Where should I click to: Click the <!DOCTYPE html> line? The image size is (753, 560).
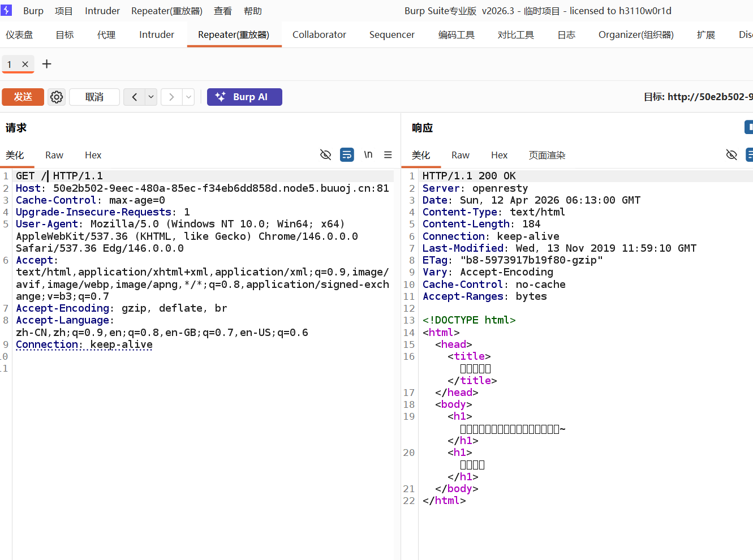(469, 320)
